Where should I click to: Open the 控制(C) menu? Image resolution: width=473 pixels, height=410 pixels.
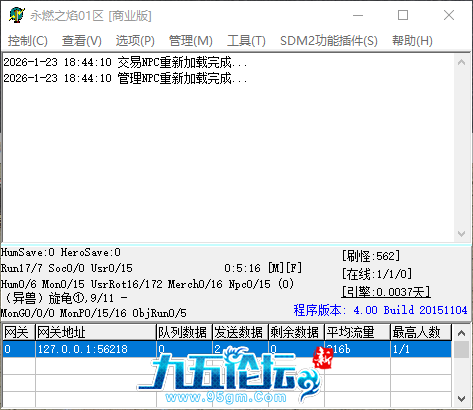pyautogui.click(x=28, y=41)
